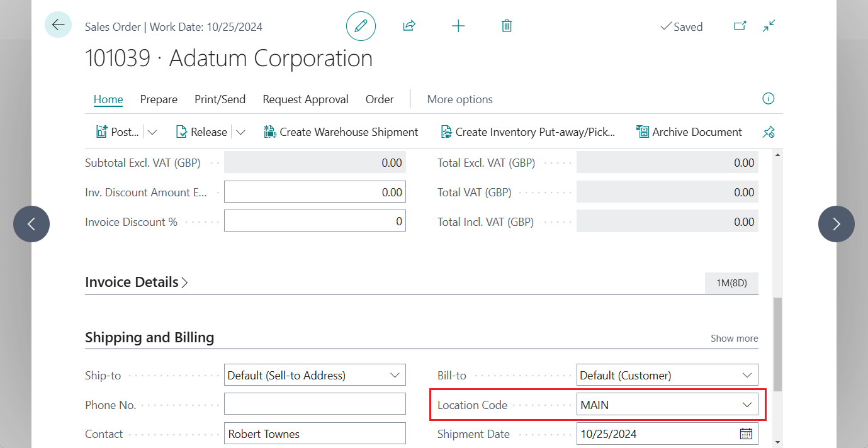
Task: Open the Bill-to dropdown
Action: click(x=747, y=375)
